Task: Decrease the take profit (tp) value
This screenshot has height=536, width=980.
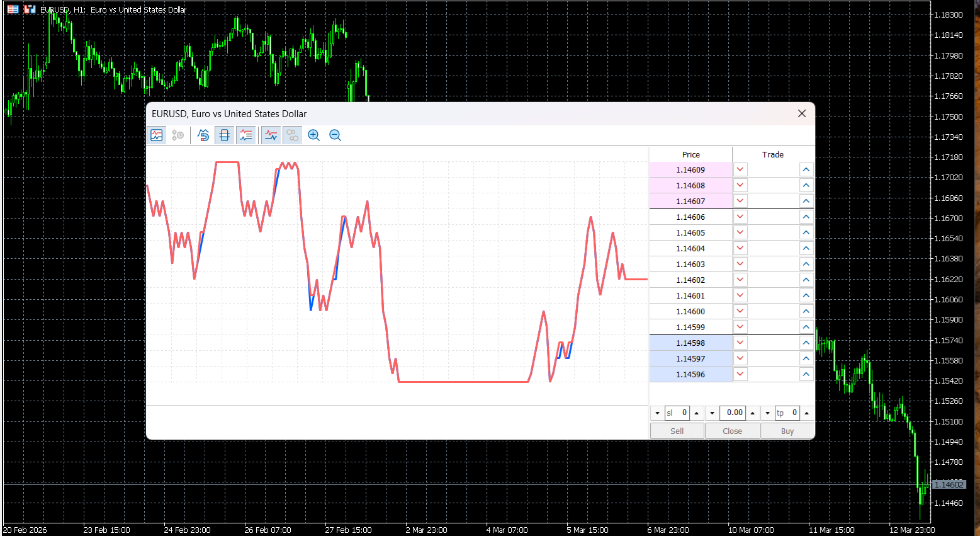Action: point(767,413)
